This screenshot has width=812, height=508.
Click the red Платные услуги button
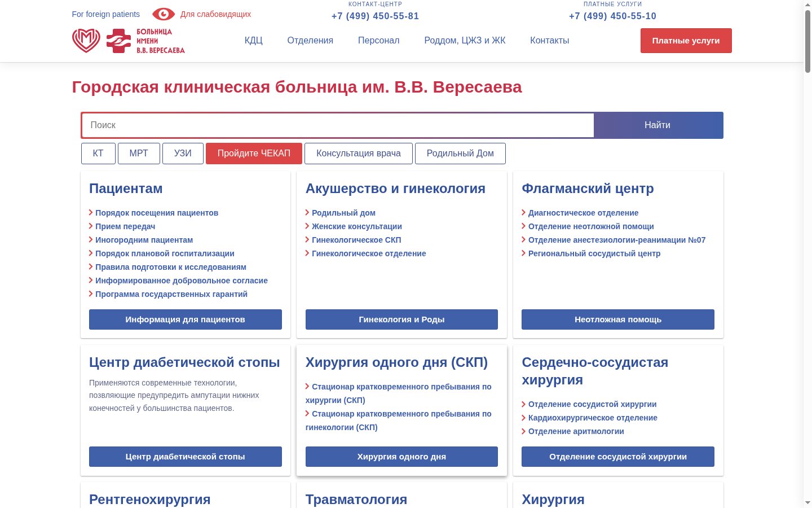[686, 41]
